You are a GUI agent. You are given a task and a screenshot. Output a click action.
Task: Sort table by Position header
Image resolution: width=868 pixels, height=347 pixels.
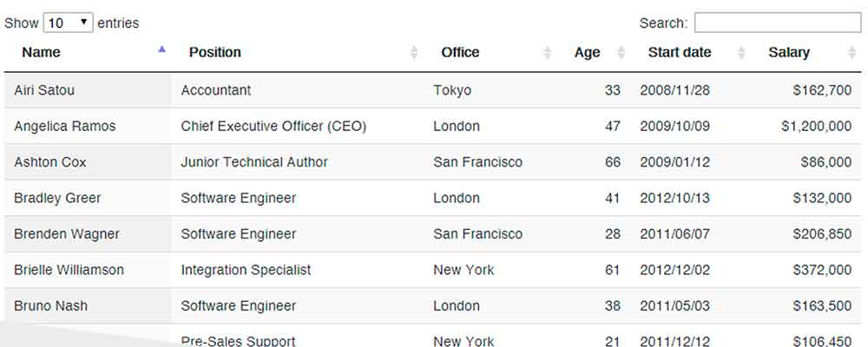tap(214, 52)
